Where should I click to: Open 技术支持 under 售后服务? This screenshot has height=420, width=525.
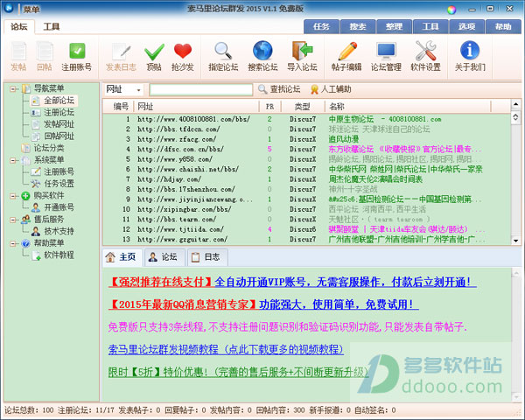point(53,231)
